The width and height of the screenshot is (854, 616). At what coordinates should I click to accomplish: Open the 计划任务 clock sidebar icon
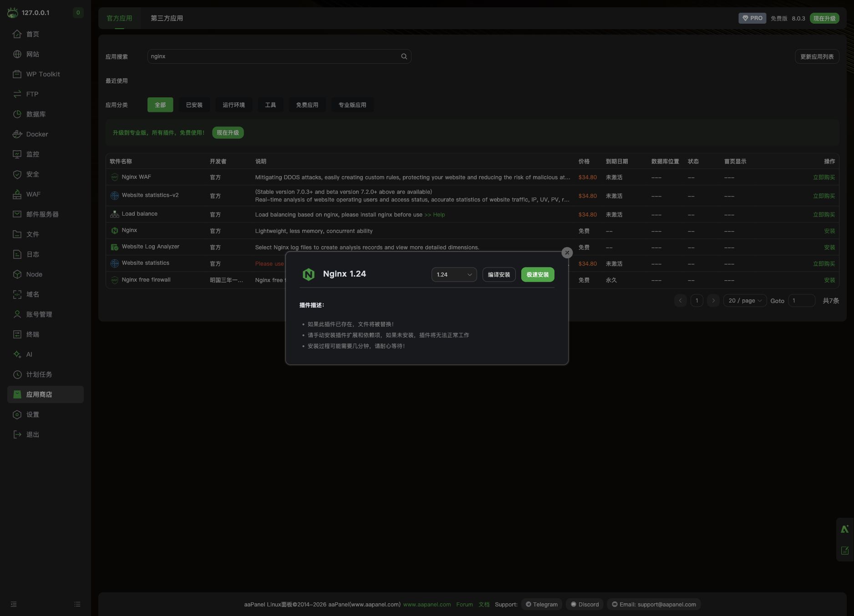[17, 374]
